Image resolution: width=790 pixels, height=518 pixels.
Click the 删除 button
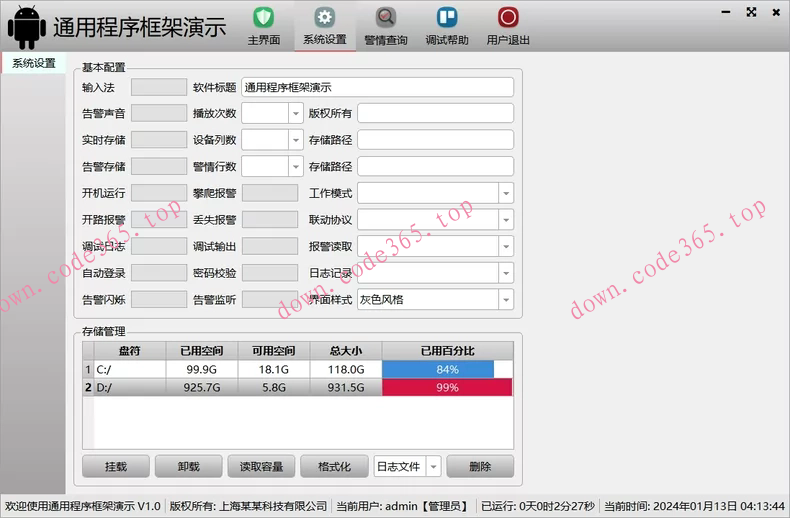[x=480, y=467]
